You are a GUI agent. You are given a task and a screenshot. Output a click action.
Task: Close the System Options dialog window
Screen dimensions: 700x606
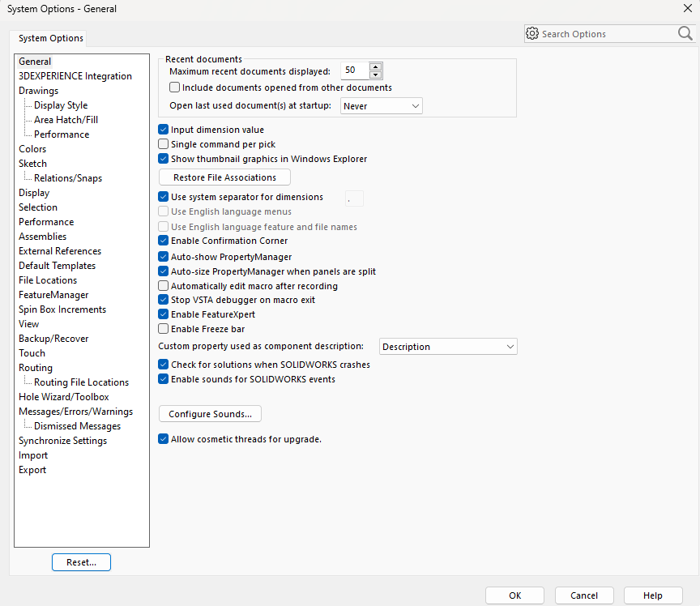687,9
